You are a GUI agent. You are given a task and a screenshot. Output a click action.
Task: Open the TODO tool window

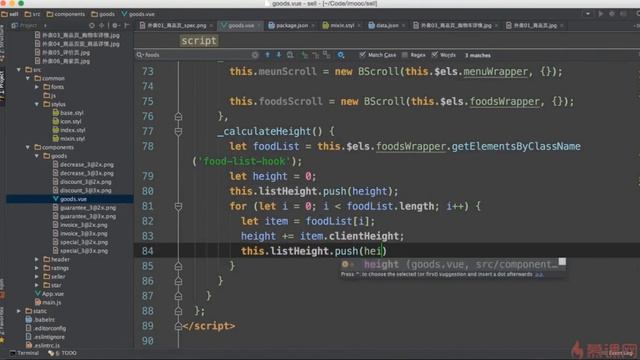[x=62, y=353]
